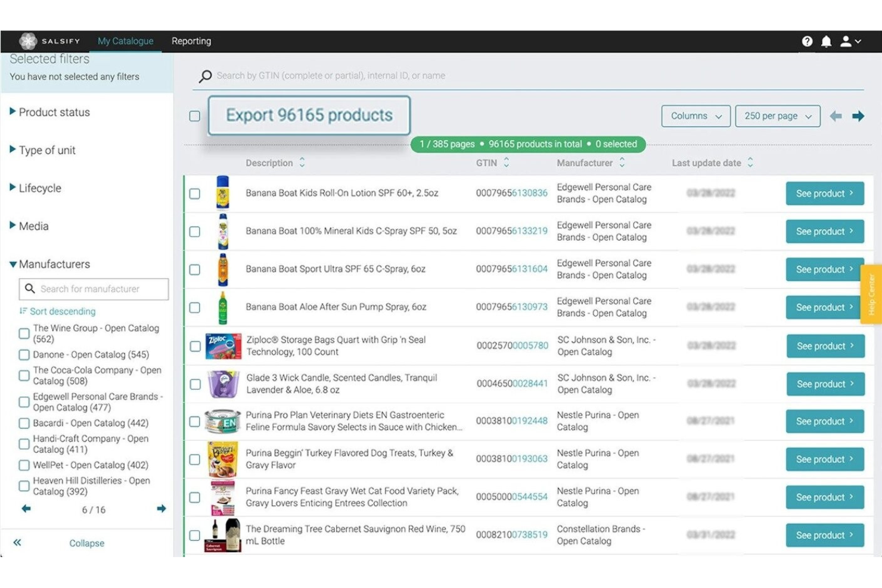Sort by Manufacturer column arrows
Image resolution: width=882 pixels, height=588 pixels.
[622, 163]
